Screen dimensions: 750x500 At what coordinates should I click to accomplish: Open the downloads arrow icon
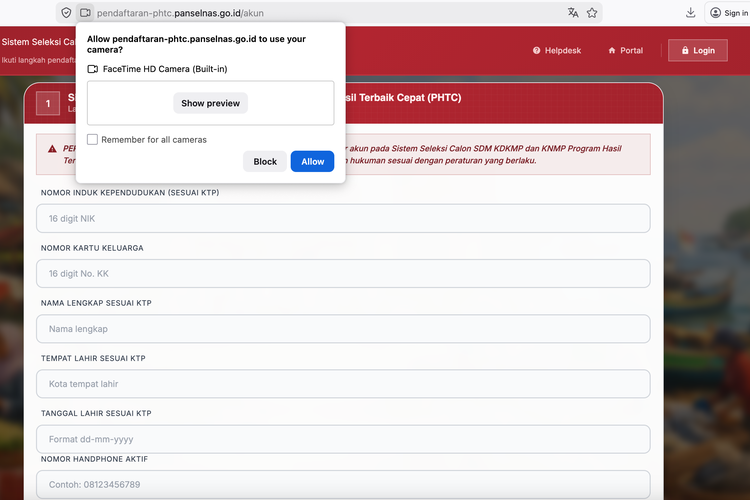tap(691, 13)
